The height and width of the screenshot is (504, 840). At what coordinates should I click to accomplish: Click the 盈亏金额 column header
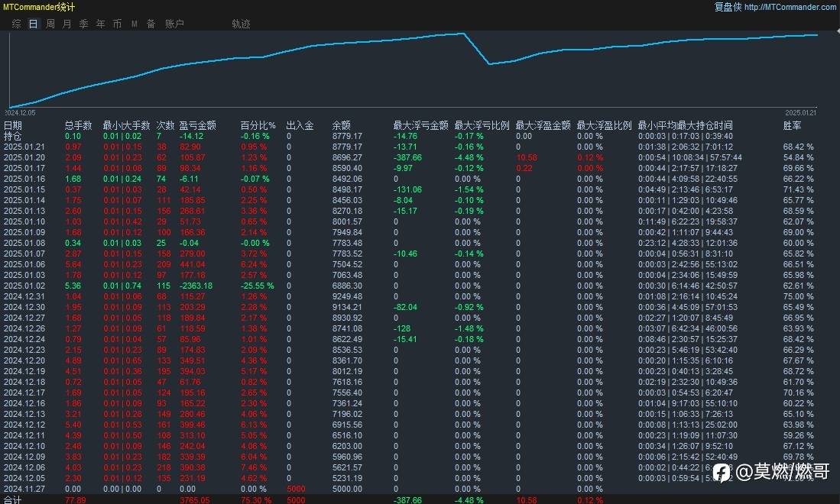197,125
